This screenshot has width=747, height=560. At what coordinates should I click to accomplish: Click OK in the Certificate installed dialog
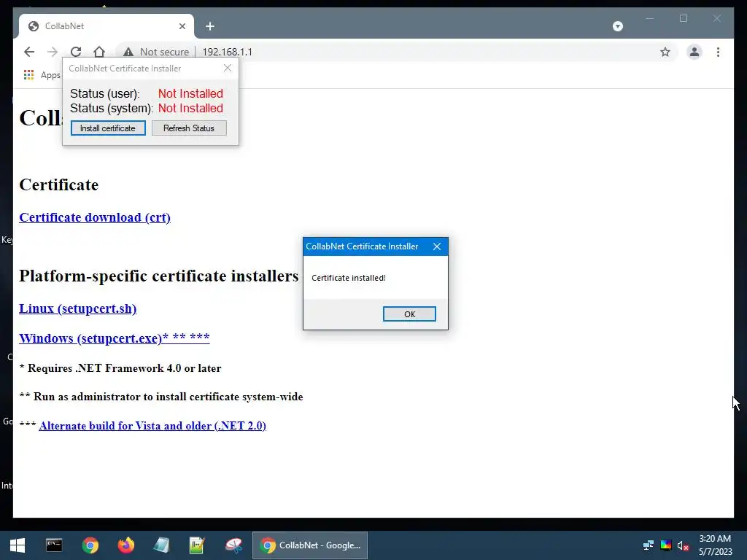pyautogui.click(x=409, y=314)
